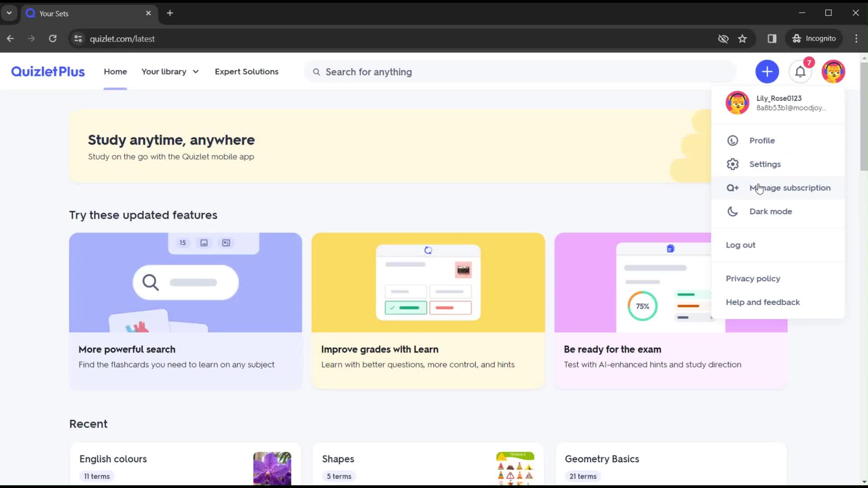Click the blue plus create button
Viewport: 868px width, 488px height.
pos(767,71)
